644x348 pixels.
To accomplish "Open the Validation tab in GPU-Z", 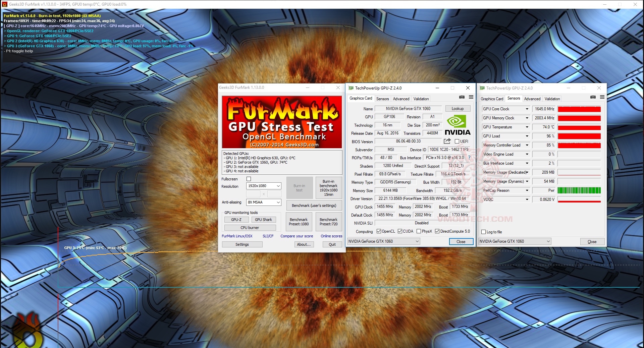I will (421, 99).
